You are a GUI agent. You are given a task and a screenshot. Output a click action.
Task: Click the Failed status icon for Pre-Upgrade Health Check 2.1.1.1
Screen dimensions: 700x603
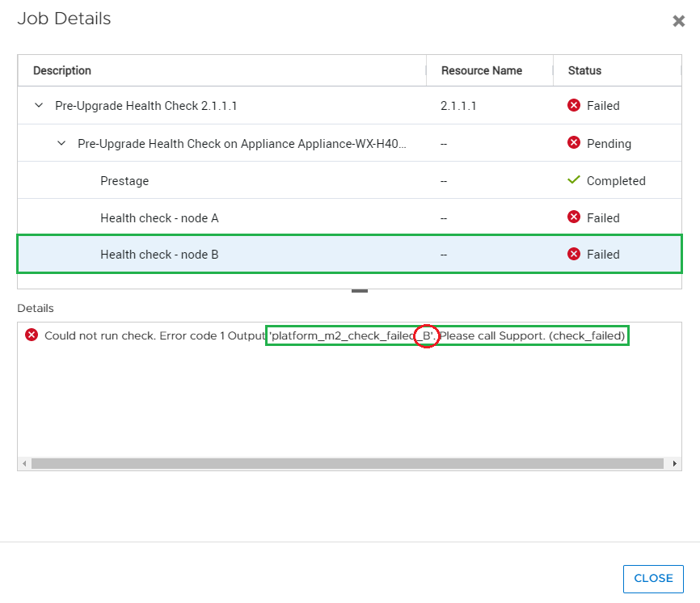[x=573, y=105]
